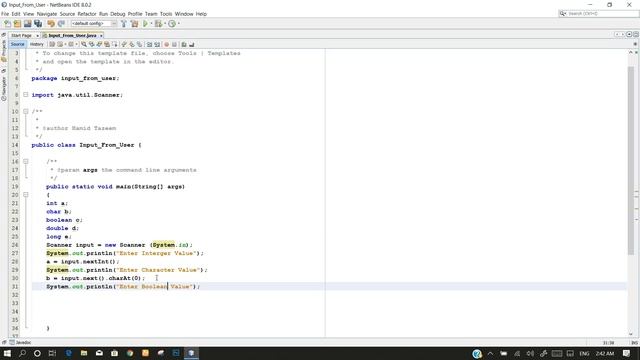Click the Javadoc tab in bottom bar
The height and width of the screenshot is (360, 640).
[20, 342]
